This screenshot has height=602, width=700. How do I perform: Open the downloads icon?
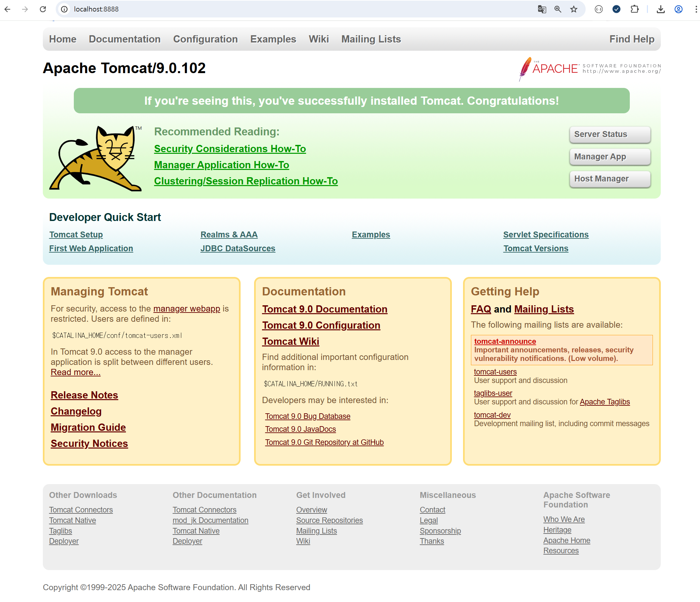pos(660,9)
